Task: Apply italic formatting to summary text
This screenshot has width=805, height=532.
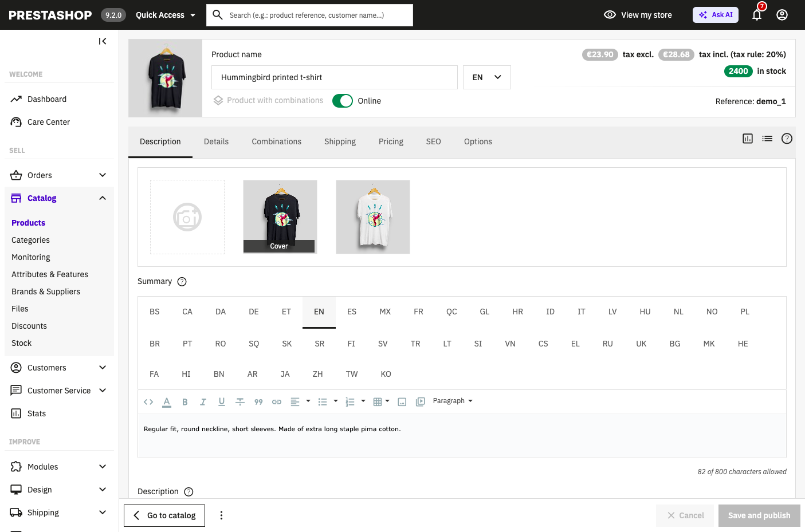Action: (x=203, y=402)
